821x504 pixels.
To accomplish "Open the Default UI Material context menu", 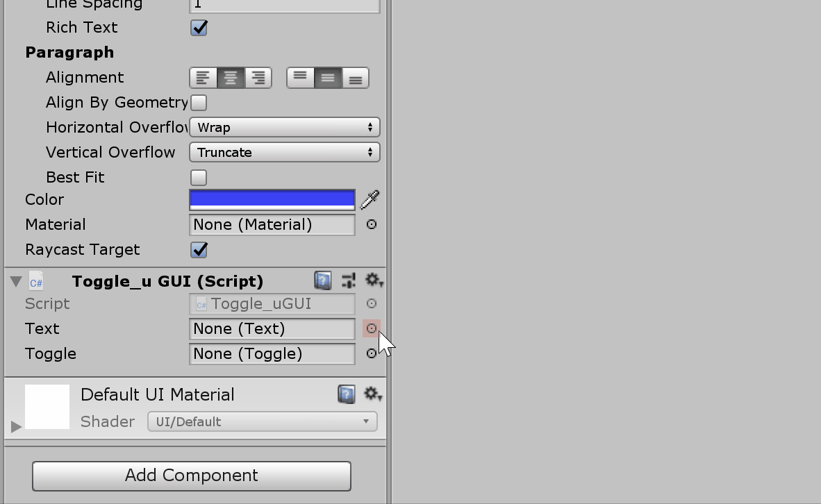I will [373, 394].
